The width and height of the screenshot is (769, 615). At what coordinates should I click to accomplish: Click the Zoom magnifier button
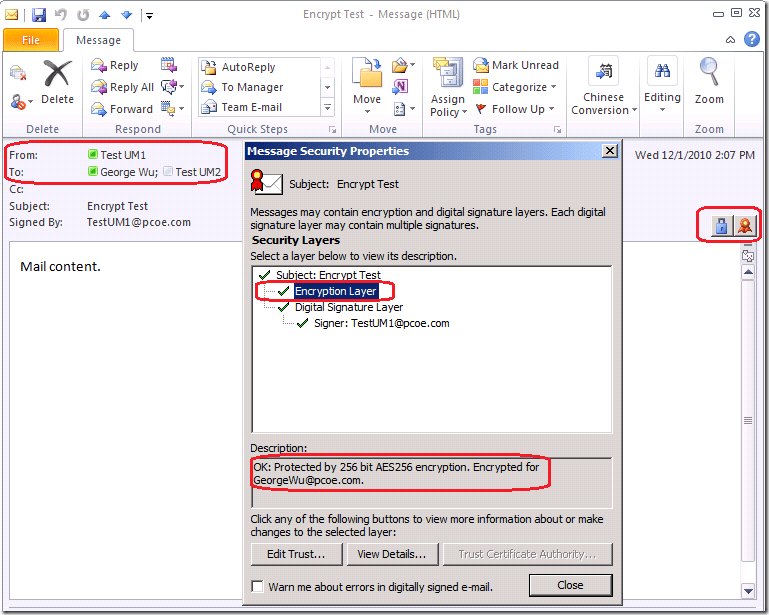pos(709,82)
